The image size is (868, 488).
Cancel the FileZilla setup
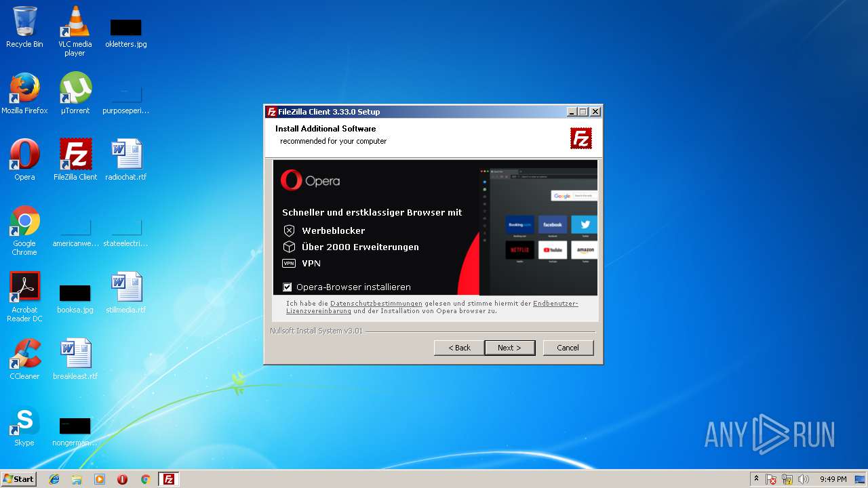(x=568, y=348)
